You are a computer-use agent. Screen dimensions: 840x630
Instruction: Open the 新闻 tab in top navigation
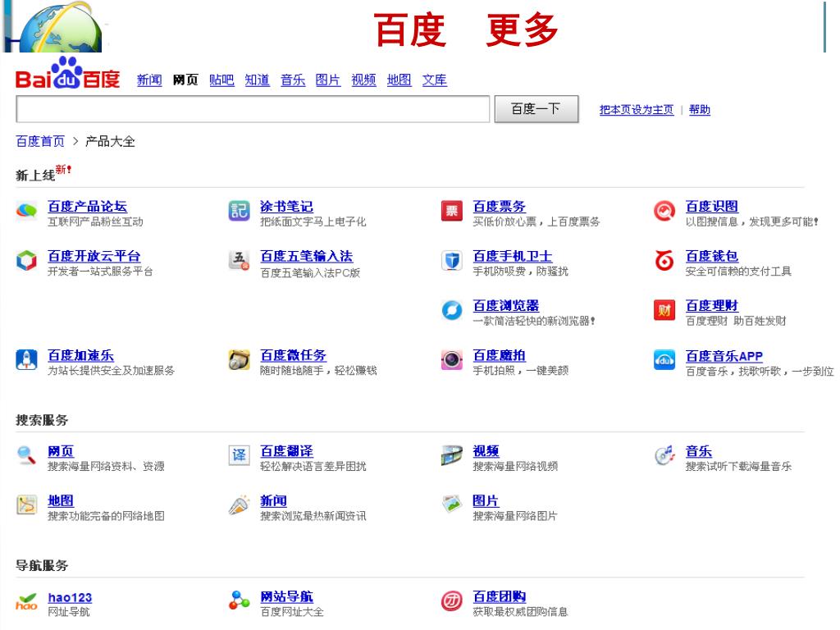[x=149, y=80]
